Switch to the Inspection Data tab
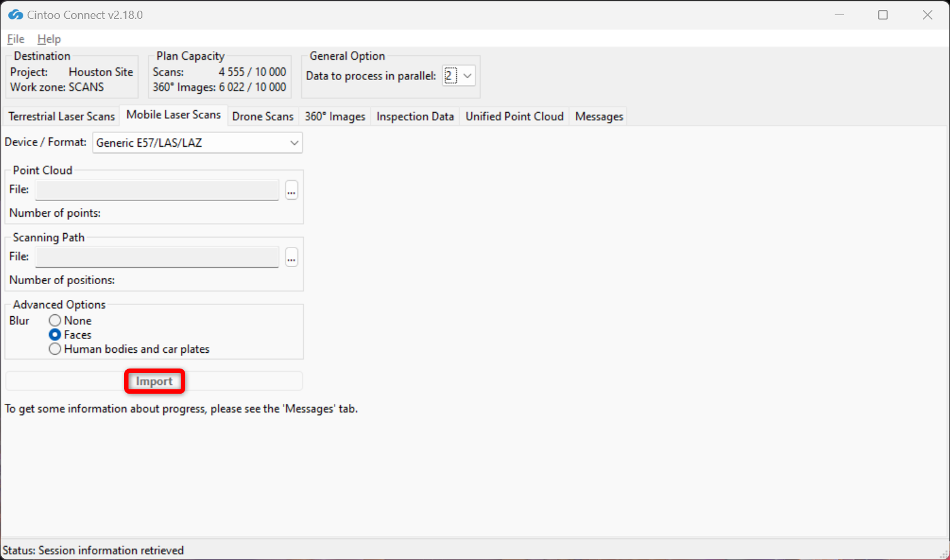Viewport: 950px width, 560px height. point(415,117)
